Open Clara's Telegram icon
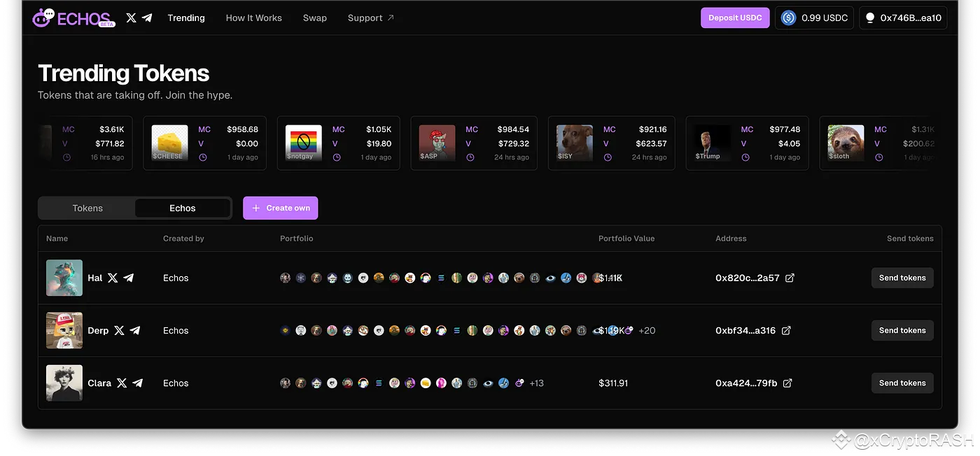Viewport: 980px width, 456px height. tap(138, 383)
